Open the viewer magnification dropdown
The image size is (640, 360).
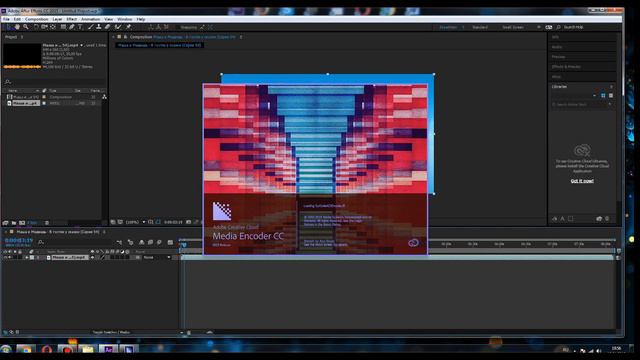(x=136, y=222)
